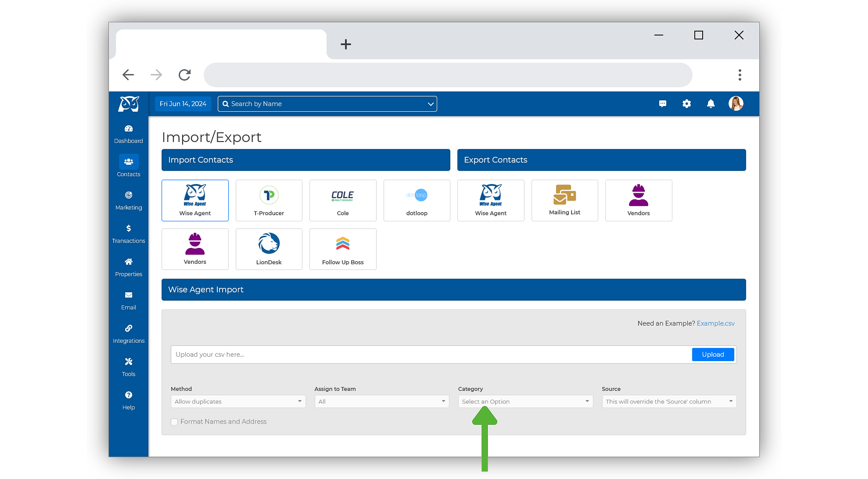The width and height of the screenshot is (868, 479).
Task: Click the Import Contacts header
Action: tap(306, 160)
